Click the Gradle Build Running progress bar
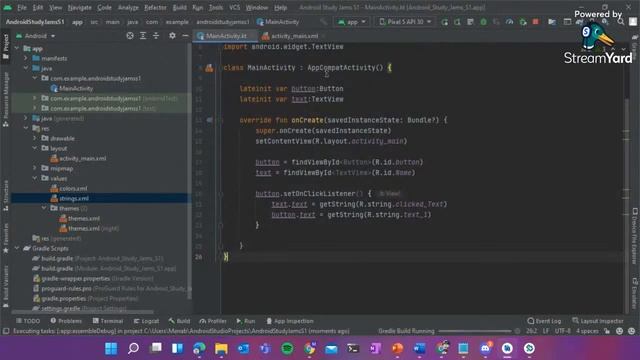Viewport: 640px width, 360px height. [x=475, y=331]
